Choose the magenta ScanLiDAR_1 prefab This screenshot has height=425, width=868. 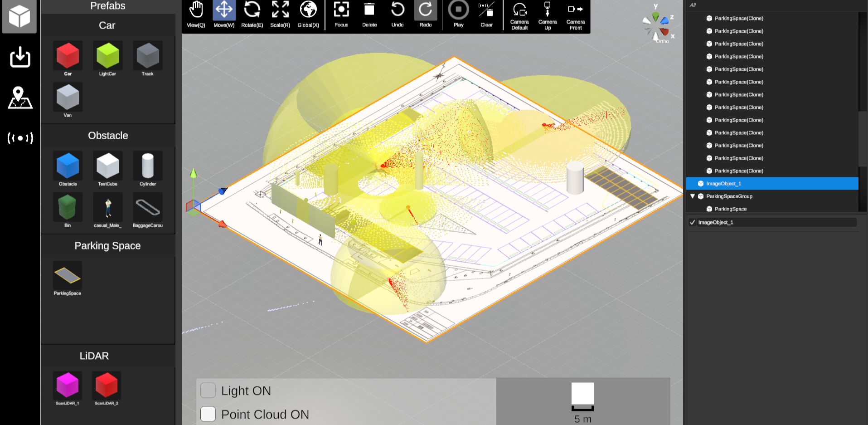click(68, 386)
